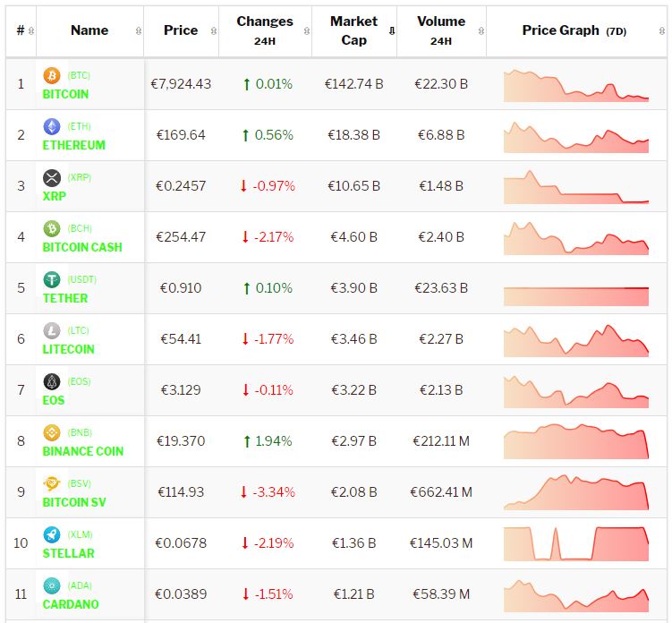Select the Litecoin silver coin icon
The image size is (672, 623).
pos(52,331)
